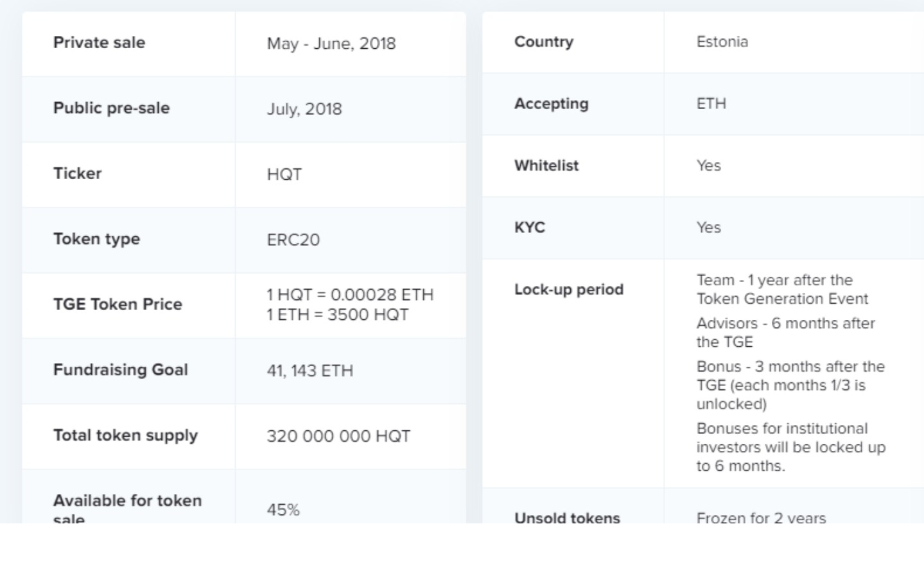Image resolution: width=924 pixels, height=578 pixels.
Task: Select the July, 2018 date text
Action: point(304,109)
